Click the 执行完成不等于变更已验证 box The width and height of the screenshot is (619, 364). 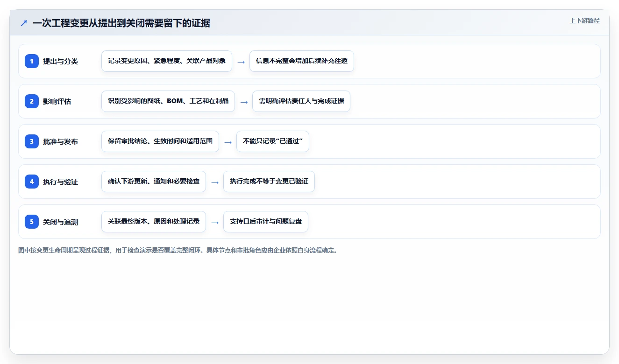click(x=269, y=182)
